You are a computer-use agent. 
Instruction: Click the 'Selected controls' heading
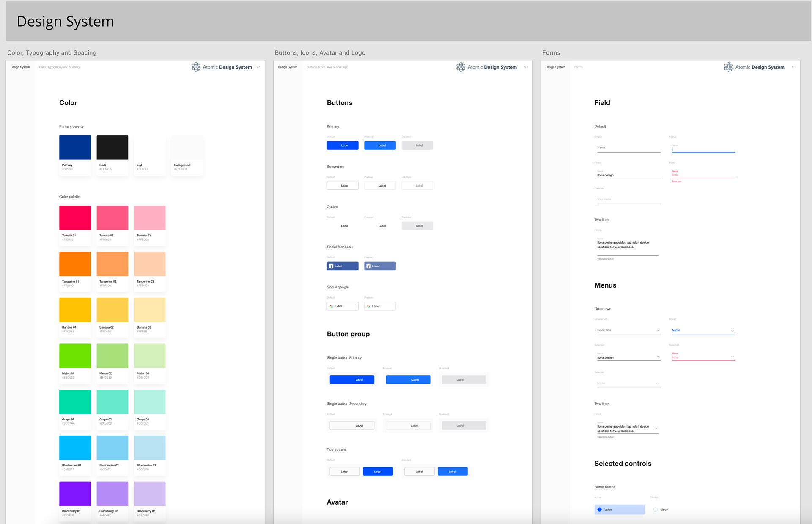pos(623,464)
